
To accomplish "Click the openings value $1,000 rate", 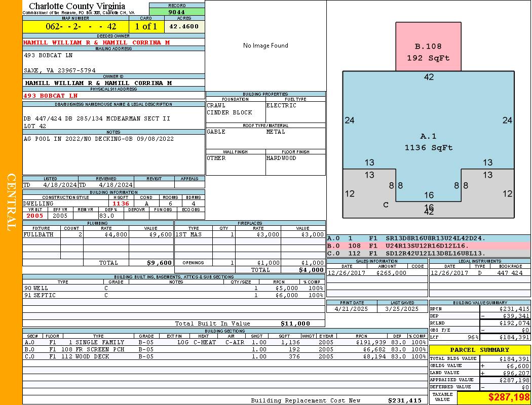I will tap(268, 263).
